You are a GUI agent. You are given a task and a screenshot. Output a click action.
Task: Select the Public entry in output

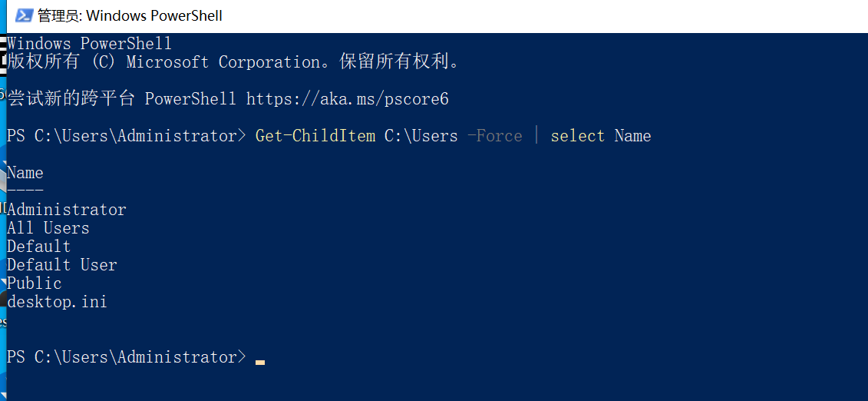click(x=35, y=283)
